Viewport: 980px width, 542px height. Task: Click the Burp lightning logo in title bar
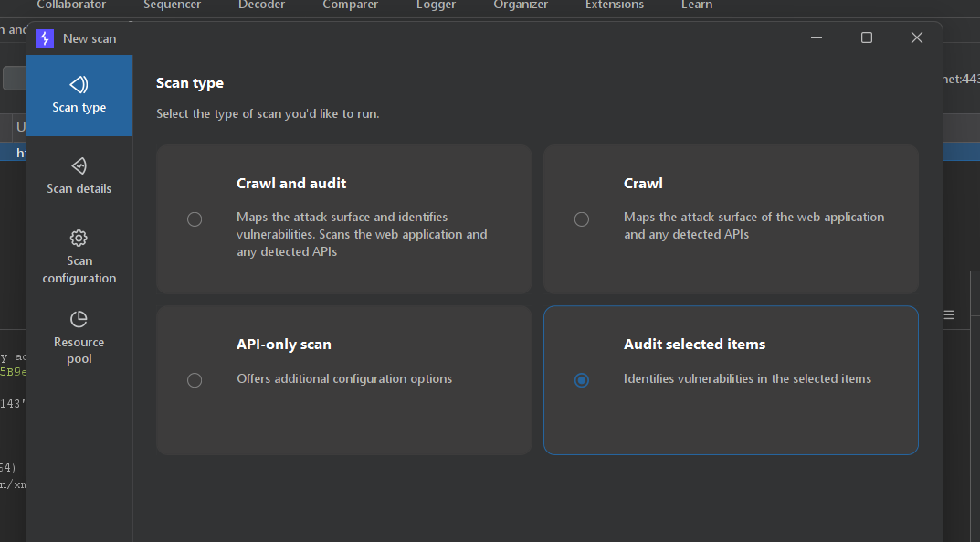45,38
